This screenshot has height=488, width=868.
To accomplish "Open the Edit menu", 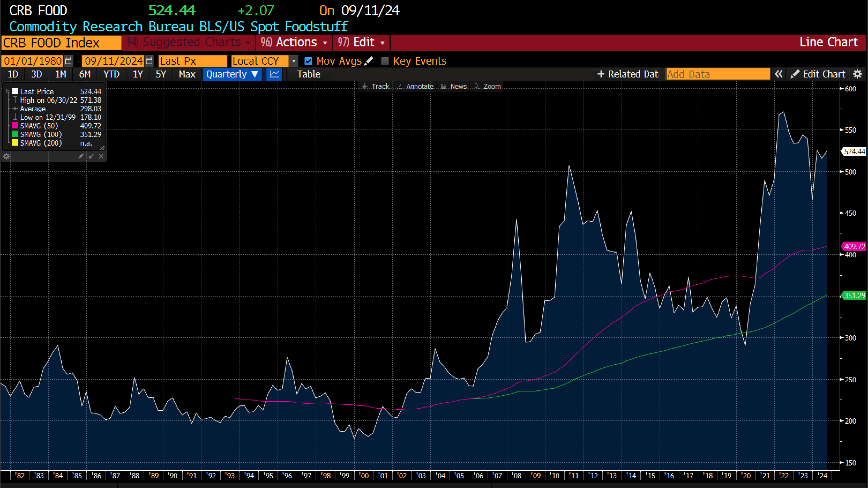I will coord(361,42).
